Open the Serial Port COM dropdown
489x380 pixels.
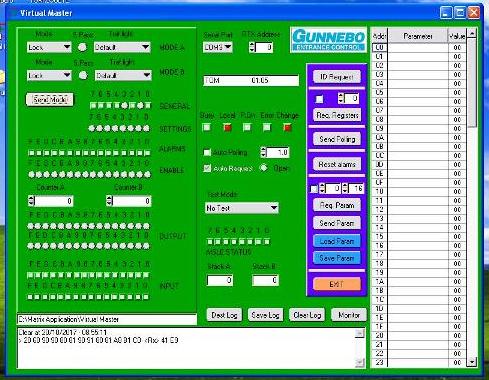point(218,47)
